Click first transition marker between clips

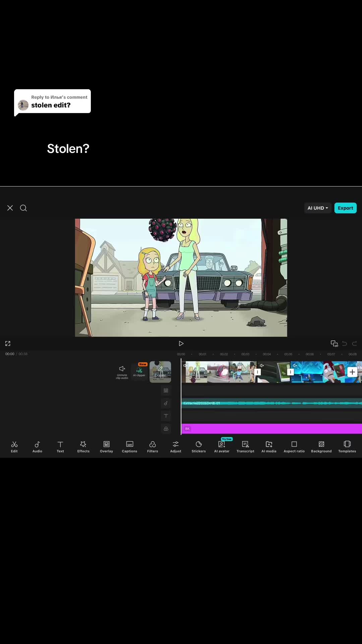(257, 372)
